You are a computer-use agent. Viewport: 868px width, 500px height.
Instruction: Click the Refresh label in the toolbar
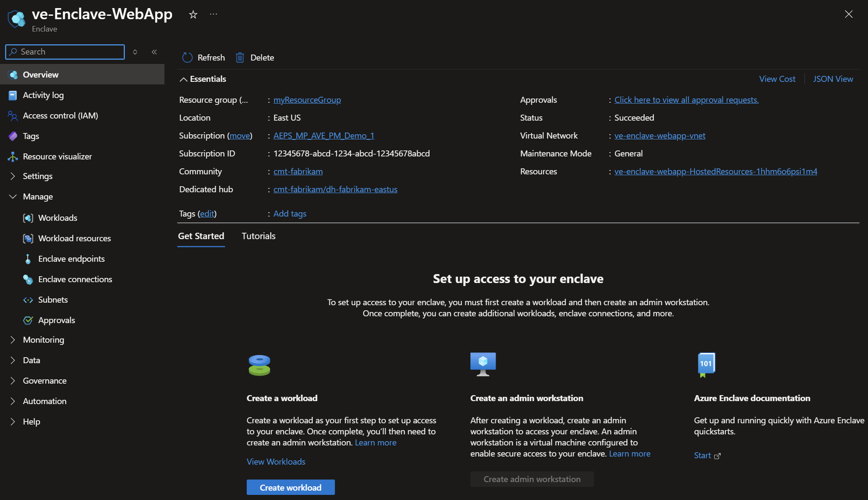pos(211,58)
